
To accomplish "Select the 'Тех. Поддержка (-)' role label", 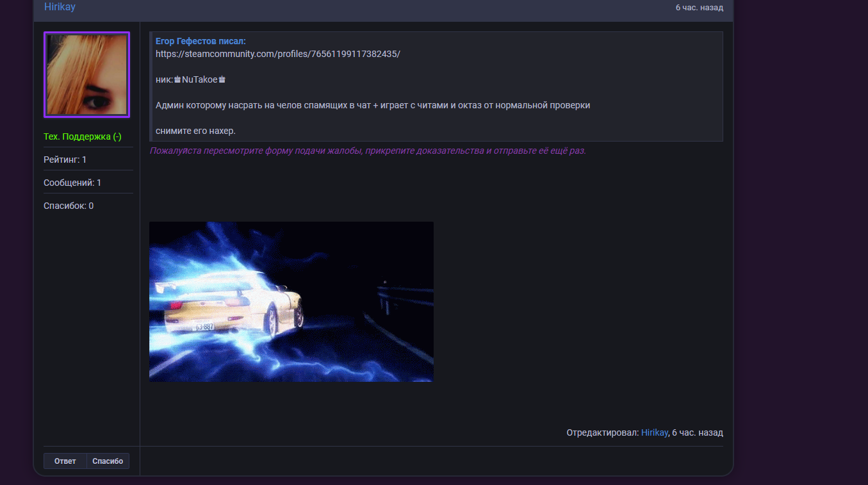I will click(83, 136).
